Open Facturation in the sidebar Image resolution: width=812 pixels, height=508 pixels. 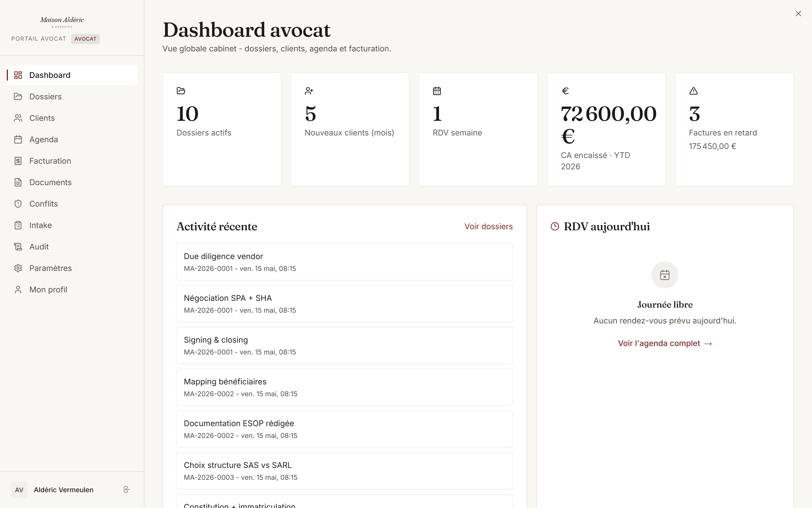pos(72,161)
